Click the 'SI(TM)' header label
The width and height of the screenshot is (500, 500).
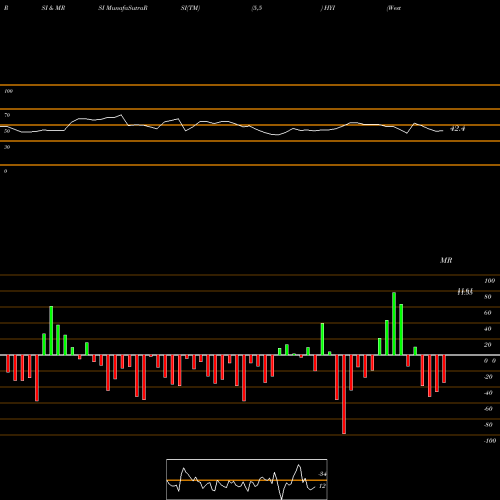[x=190, y=8]
